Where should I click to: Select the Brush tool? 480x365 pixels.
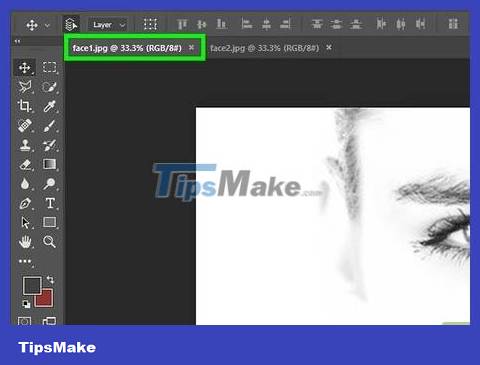pos(49,126)
